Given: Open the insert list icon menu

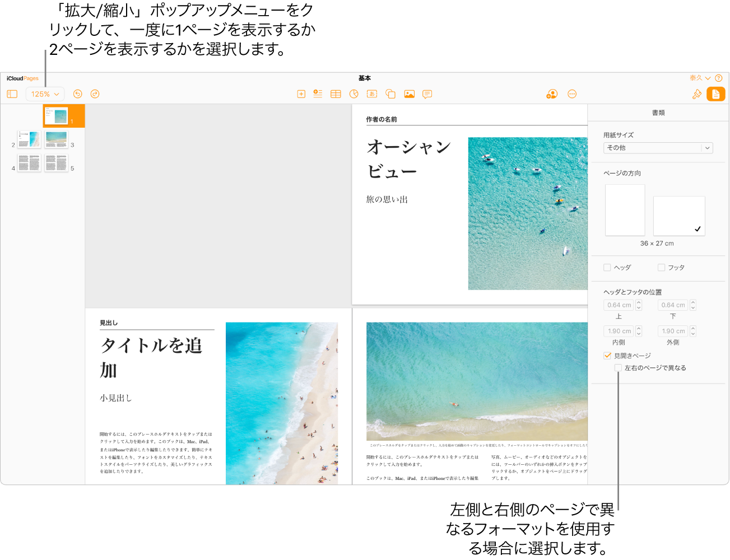Looking at the screenshot, I should 318,94.
